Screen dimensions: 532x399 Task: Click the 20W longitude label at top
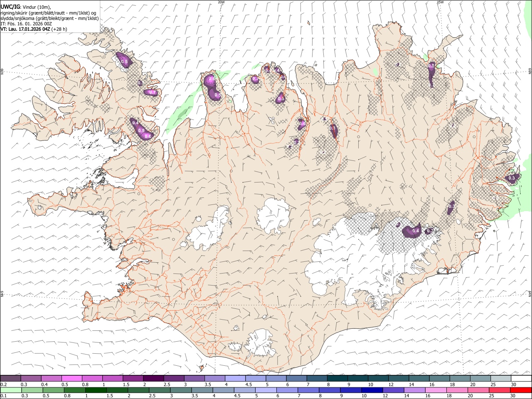(x=221, y=2)
